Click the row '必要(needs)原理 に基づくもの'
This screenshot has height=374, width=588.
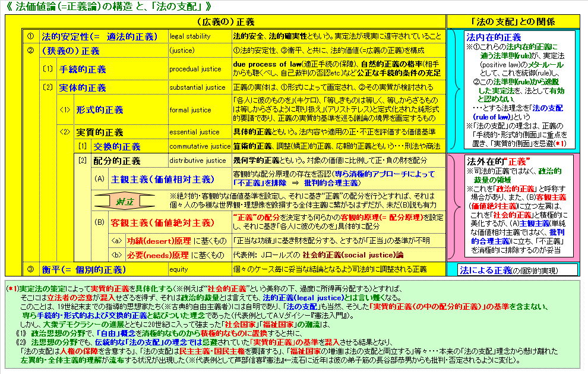[175, 255]
